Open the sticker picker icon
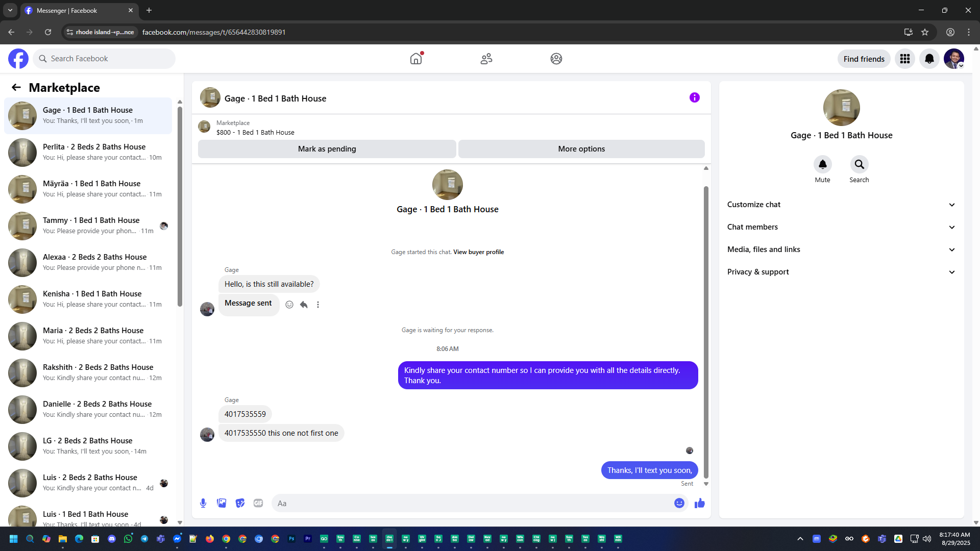The image size is (980, 551). coord(240,503)
